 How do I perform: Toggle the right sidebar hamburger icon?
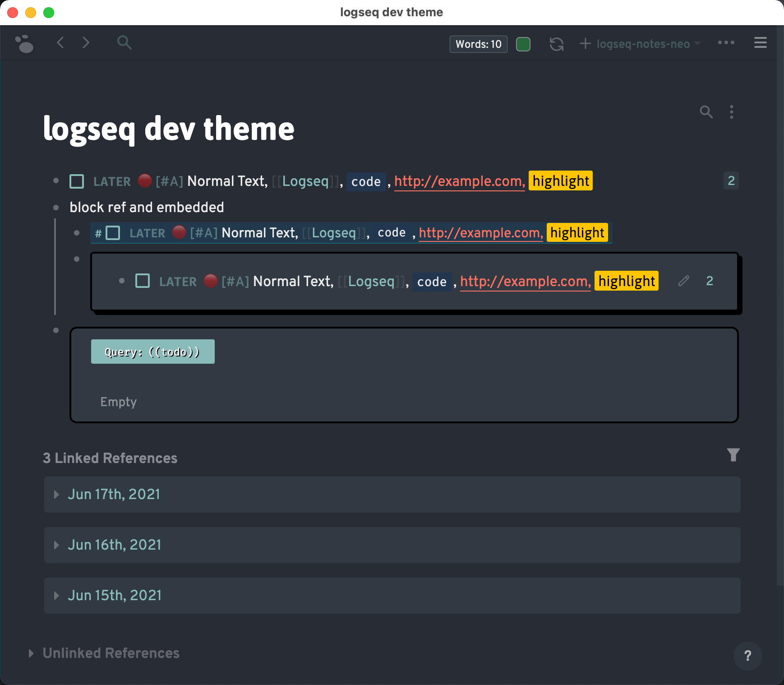click(760, 42)
